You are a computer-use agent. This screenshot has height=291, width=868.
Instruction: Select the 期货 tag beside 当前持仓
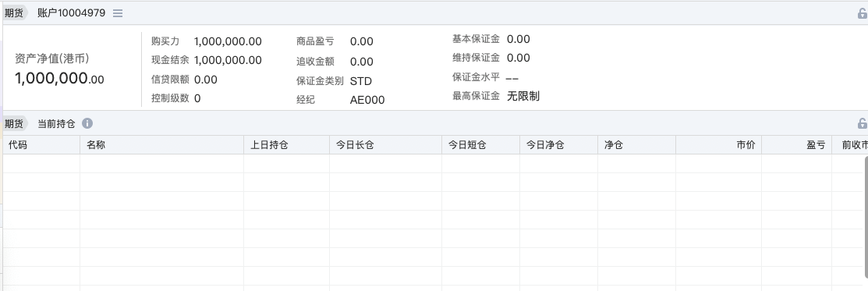coord(14,123)
